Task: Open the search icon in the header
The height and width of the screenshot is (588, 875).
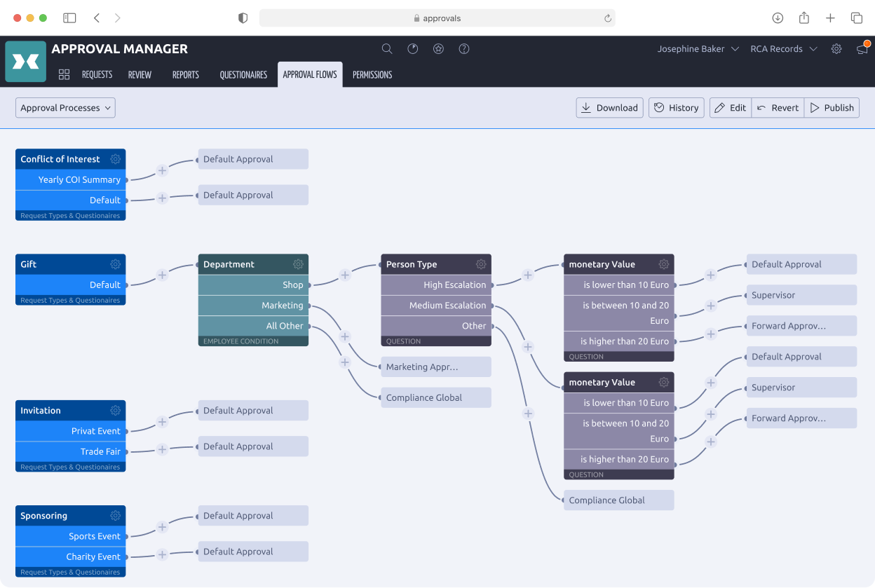Action: (386, 48)
